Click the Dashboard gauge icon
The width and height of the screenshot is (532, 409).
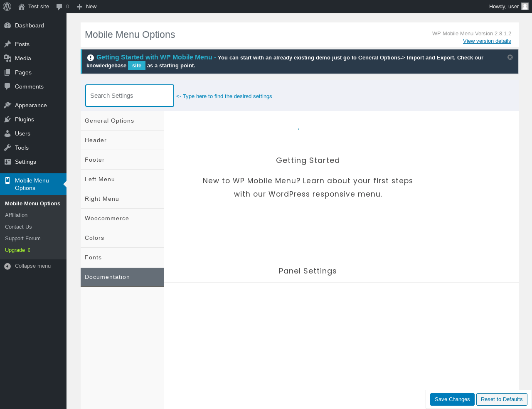click(7, 25)
